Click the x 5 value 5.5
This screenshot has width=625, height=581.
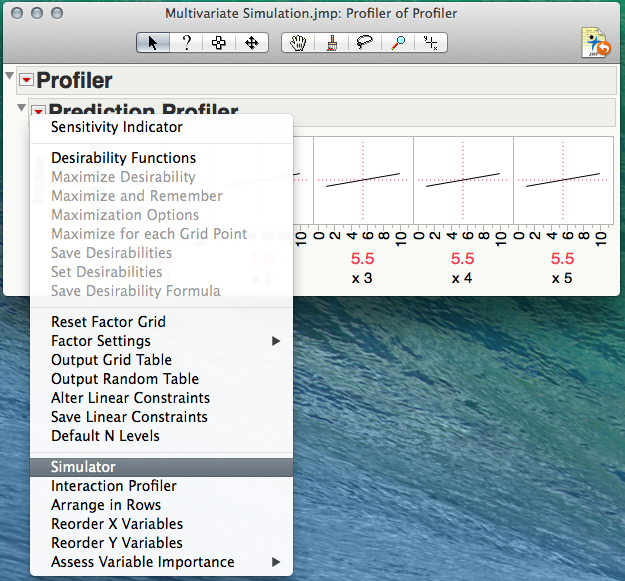tap(562, 258)
